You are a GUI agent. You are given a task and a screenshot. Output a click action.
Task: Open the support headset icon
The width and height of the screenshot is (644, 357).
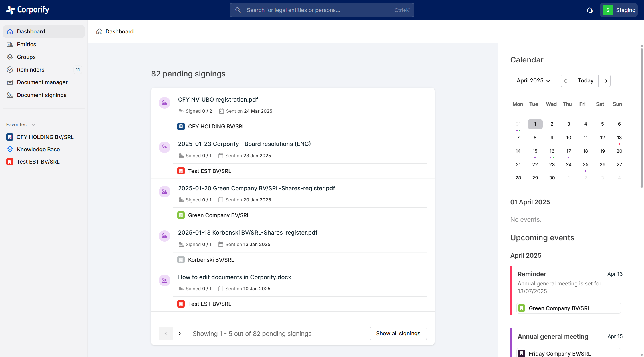(x=590, y=10)
